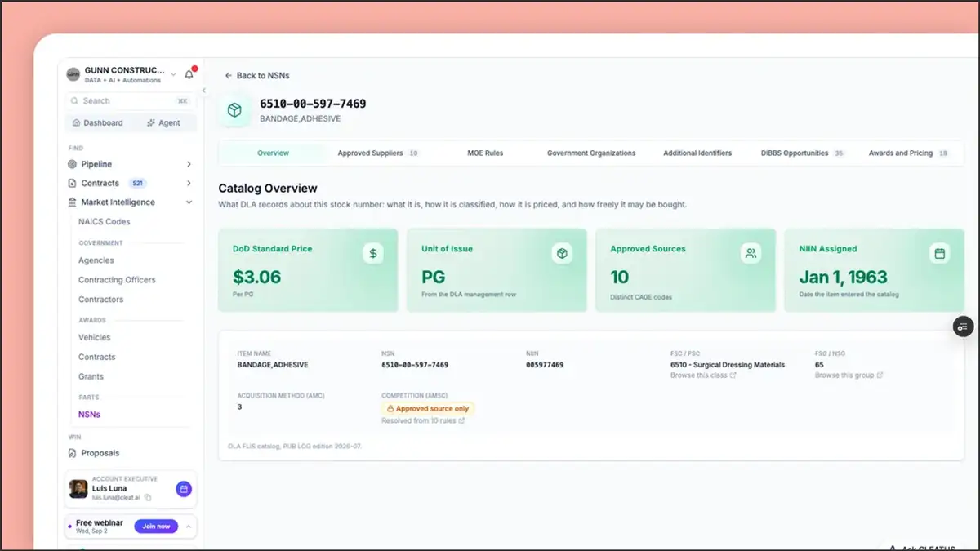Click the NSN value 6510-00-597-7469 in details
Viewport: 980px width, 551px height.
(x=415, y=365)
